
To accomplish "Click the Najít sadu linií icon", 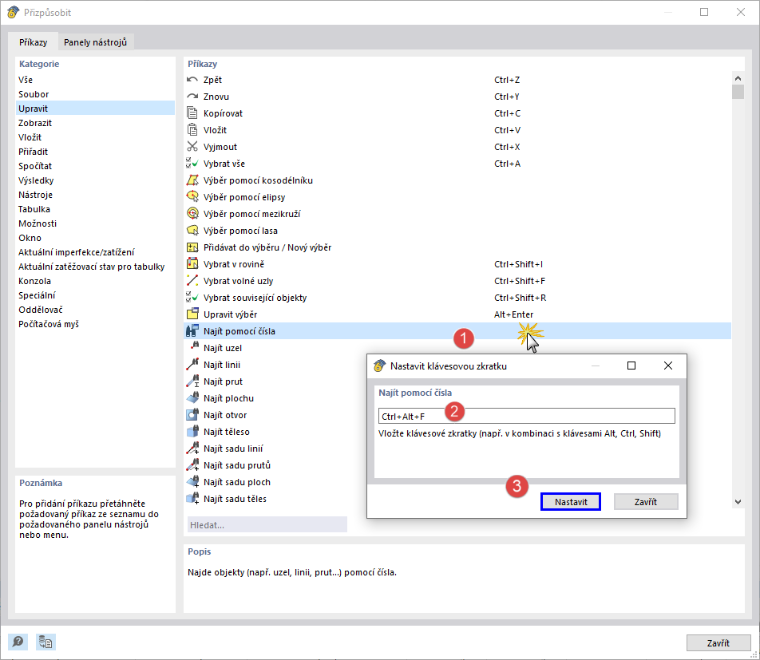I will pos(192,448).
